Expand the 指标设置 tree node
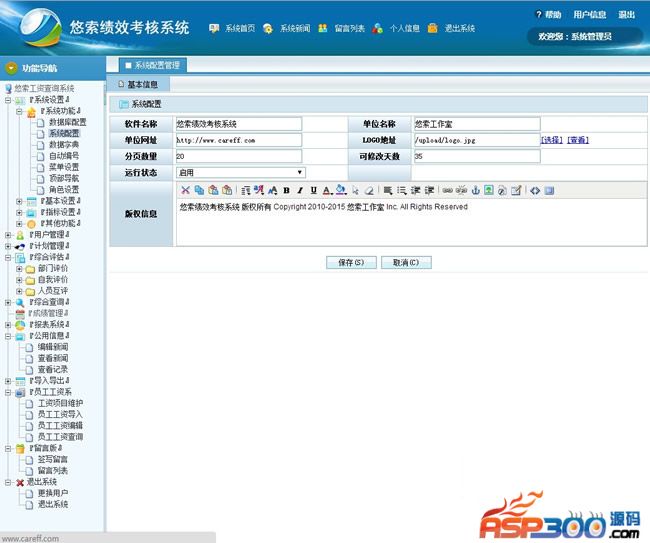The height and width of the screenshot is (543, 650). tap(19, 213)
